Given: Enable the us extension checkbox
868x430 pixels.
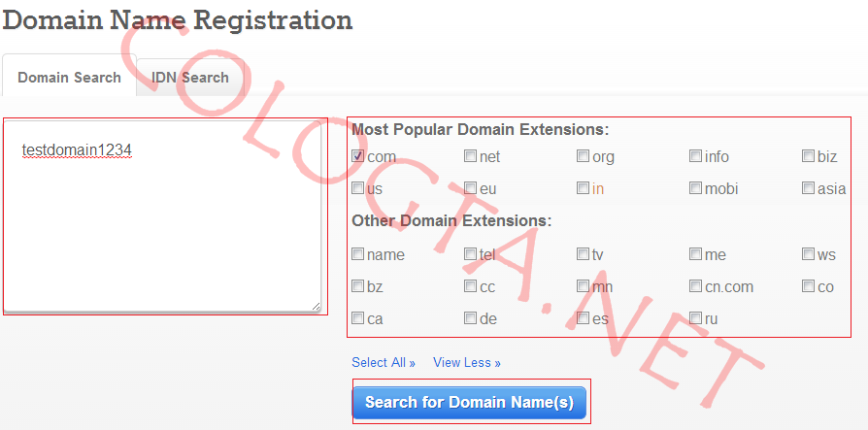Looking at the screenshot, I should [357, 188].
